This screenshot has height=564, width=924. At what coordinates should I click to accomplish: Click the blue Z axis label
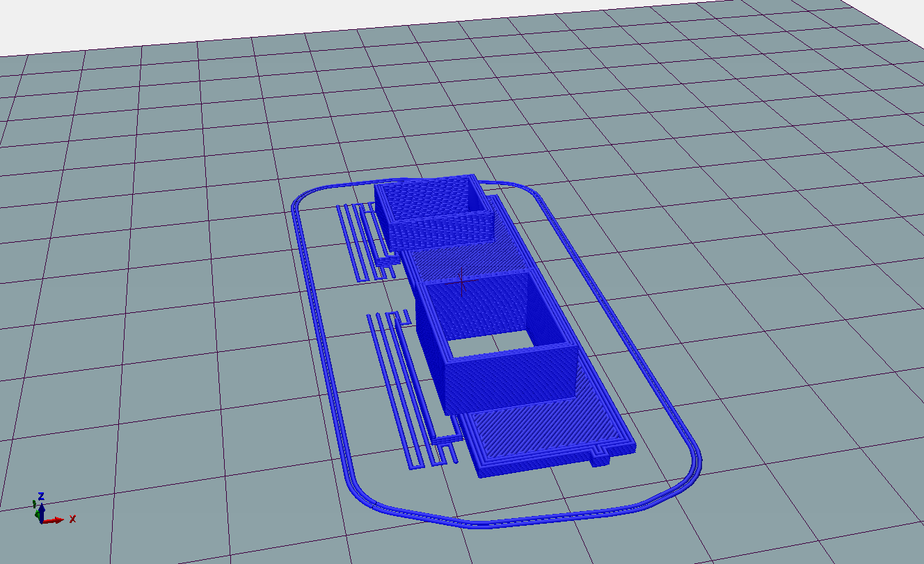(41, 496)
